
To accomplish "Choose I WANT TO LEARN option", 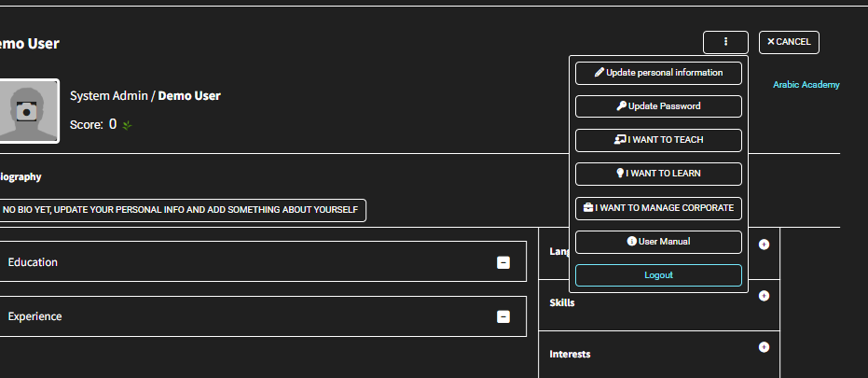I will point(658,174).
